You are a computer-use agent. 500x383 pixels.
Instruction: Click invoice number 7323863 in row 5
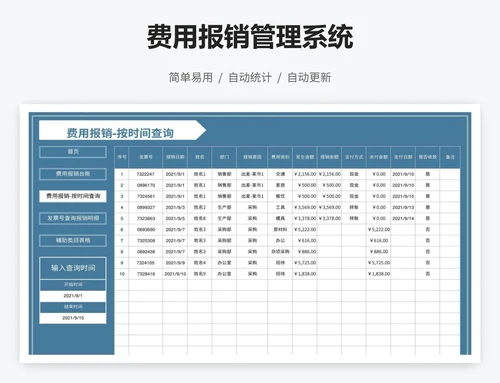(x=146, y=218)
